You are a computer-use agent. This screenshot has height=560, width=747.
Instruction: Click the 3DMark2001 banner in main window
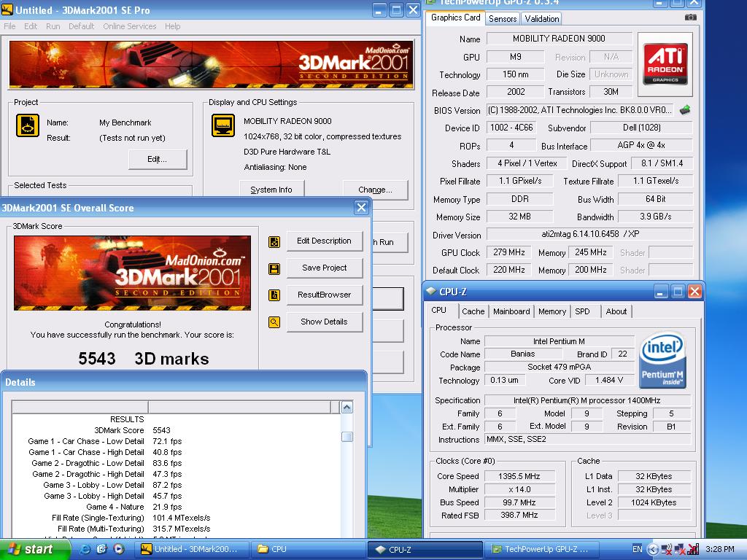211,65
